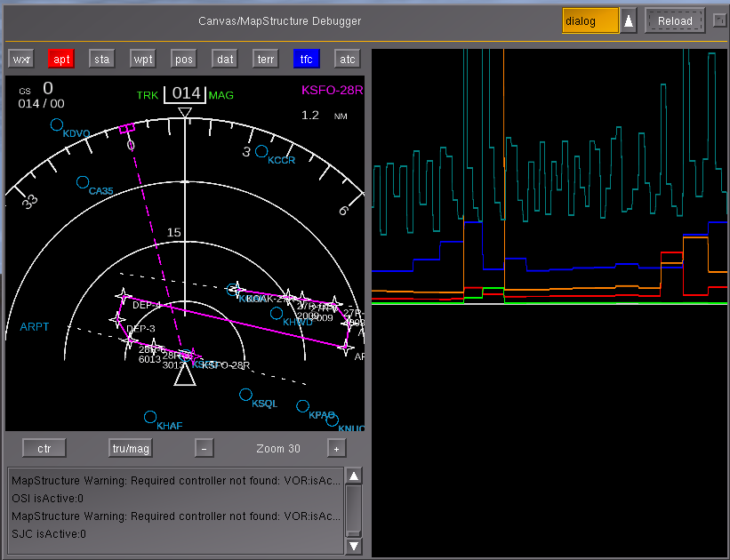Turn off the blue tfc traffic layer
Viewport: 730px width, 560px height.
click(x=307, y=60)
